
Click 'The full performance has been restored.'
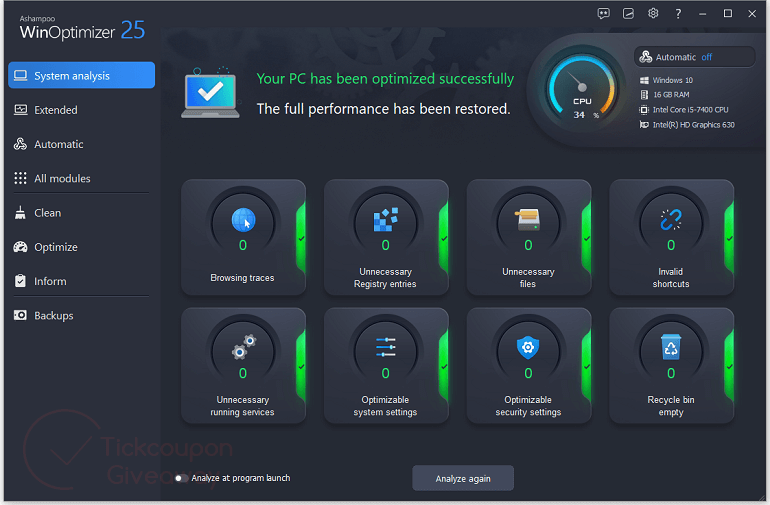pos(384,109)
